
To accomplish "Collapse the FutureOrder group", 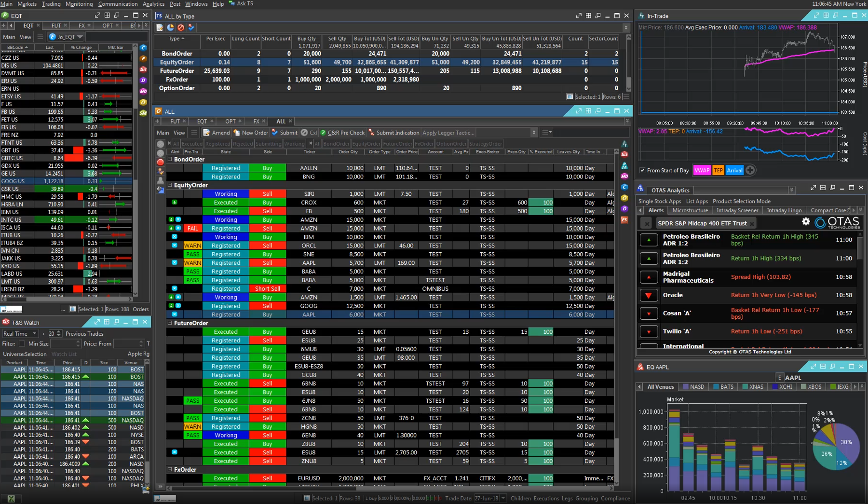I will click(170, 323).
